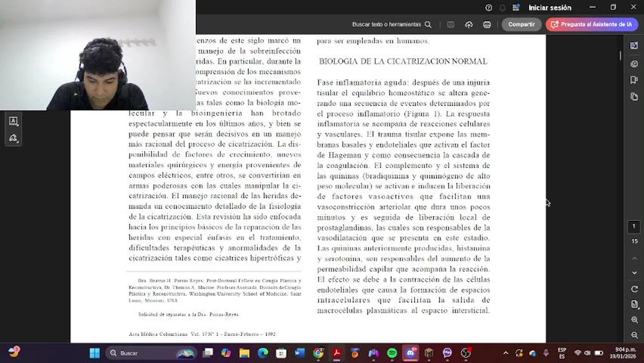Zoom in on the document
The image size is (644, 363).
[634, 320]
